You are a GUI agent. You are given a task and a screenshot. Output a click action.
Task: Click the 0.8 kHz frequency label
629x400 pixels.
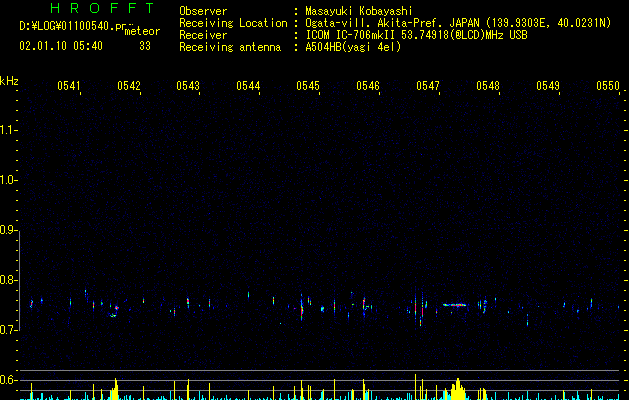coord(8,280)
